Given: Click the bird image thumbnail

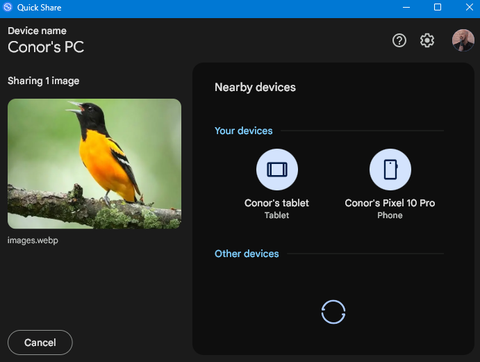Looking at the screenshot, I should click(94, 164).
